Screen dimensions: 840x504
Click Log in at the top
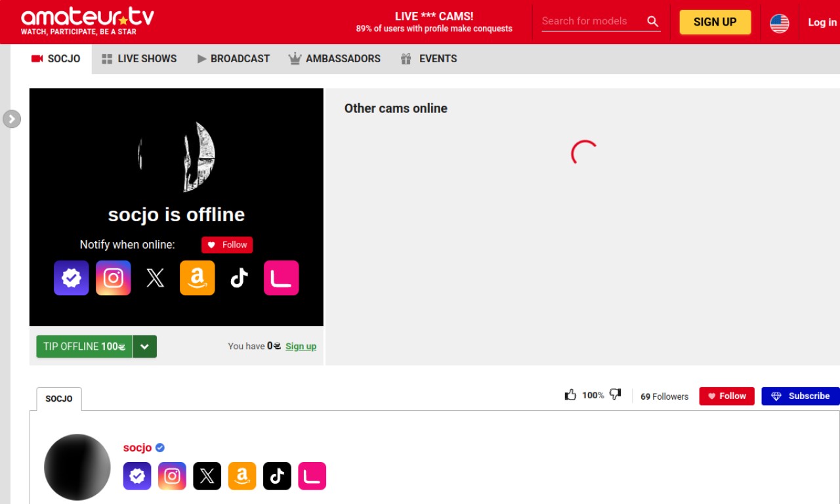pyautogui.click(x=822, y=22)
